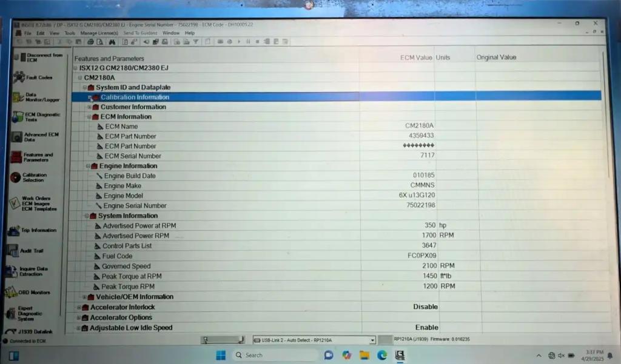Open Data Monitor/Logger from the sidebar
Image resolution: width=621 pixels, height=364 pixels.
point(18,97)
